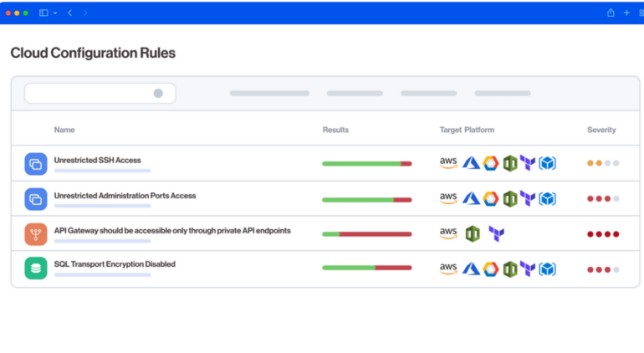This screenshot has width=644, height=353.
Task: Sort by the Severity column header
Action: (x=601, y=130)
